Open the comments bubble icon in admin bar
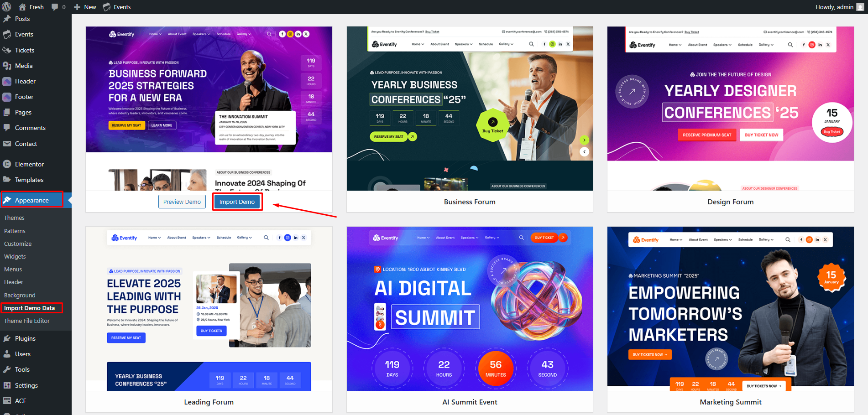868x415 pixels. [55, 7]
